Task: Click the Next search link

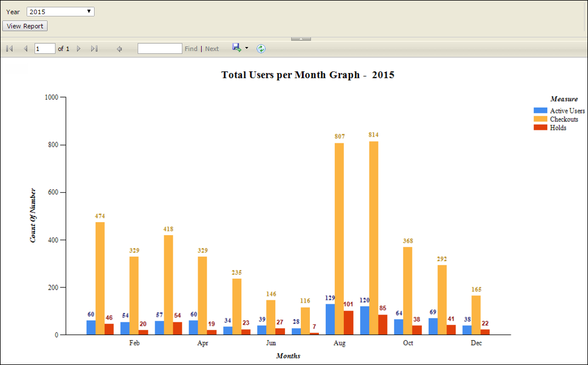Action: click(x=212, y=48)
